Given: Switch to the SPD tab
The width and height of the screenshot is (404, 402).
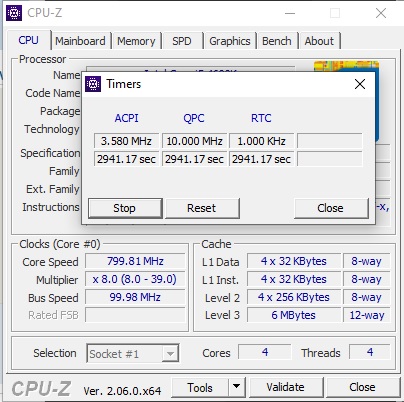Looking at the screenshot, I should [182, 41].
